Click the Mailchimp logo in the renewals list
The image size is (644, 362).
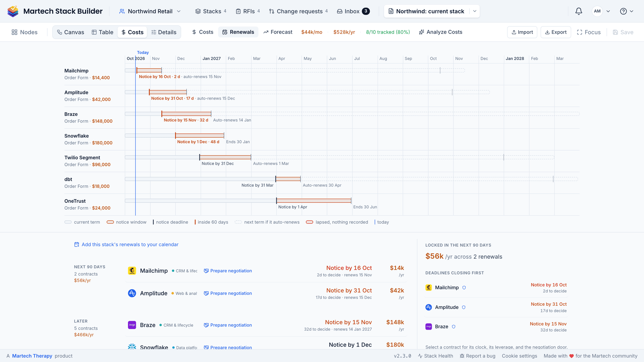tap(132, 271)
